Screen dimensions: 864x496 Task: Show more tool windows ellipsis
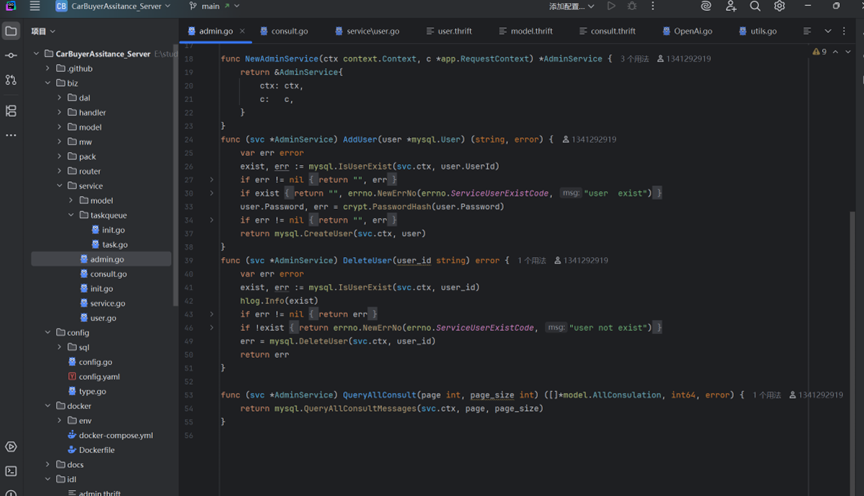(x=10, y=135)
